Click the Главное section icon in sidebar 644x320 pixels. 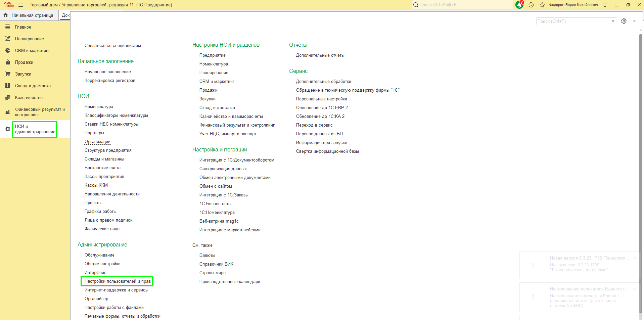tap(8, 27)
